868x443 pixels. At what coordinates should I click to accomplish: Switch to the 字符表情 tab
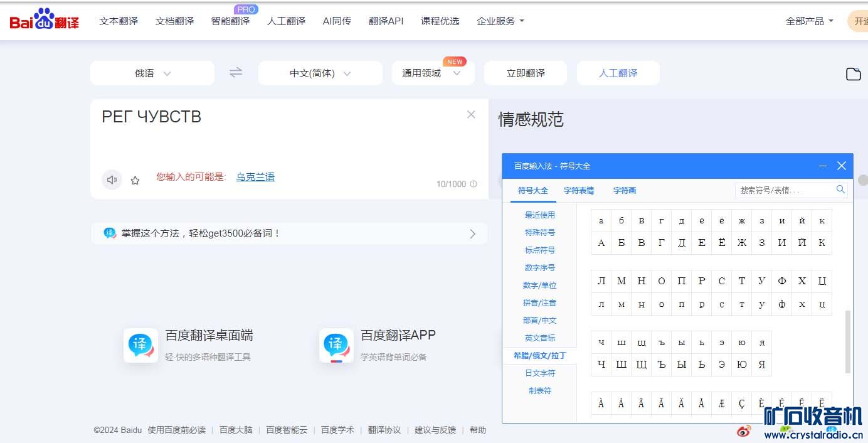tap(578, 191)
